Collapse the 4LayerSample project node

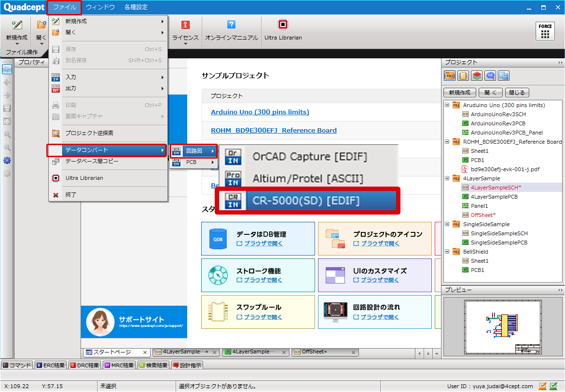(447, 178)
